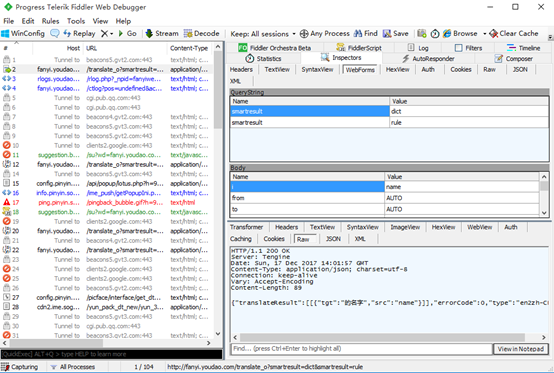Select request Cookies tab

point(461,70)
